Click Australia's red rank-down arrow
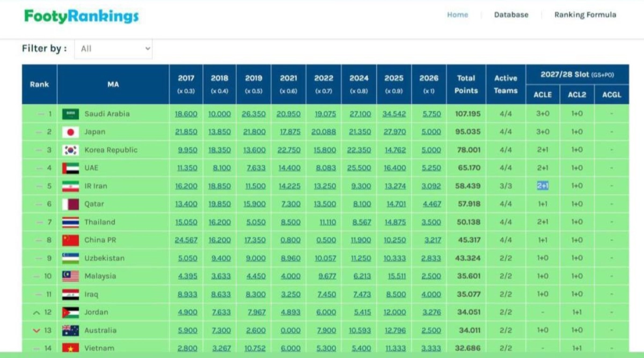This screenshot has height=358, width=644. (x=36, y=331)
